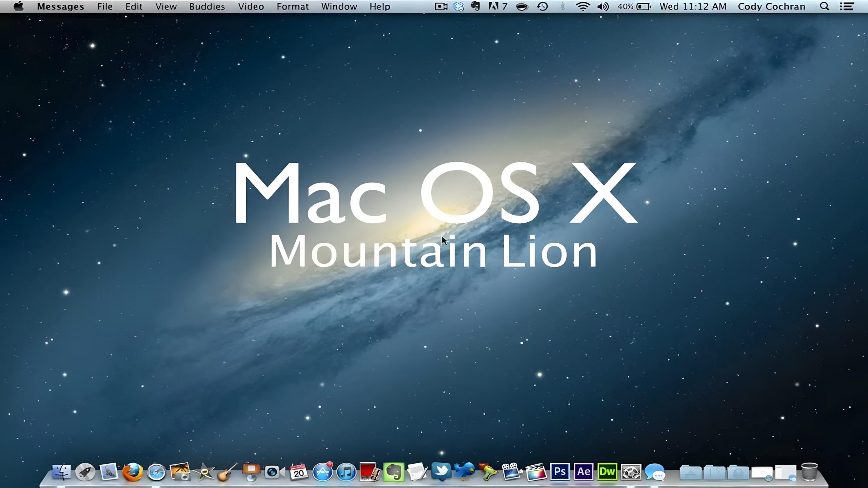Launch Firefox from the Dock
This screenshot has width=868, height=488.
tap(133, 472)
